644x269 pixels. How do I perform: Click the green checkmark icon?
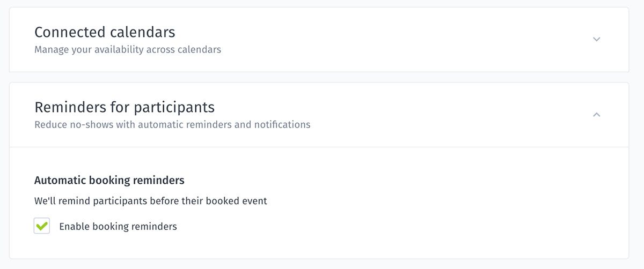[42, 226]
